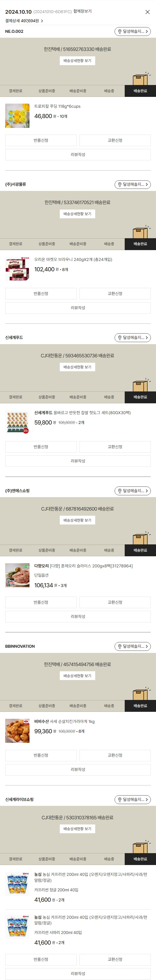The width and height of the screenshot is (156, 980).
Task: Open the 사세 순살치킨가라아게 product image
Action: coord(17,731)
